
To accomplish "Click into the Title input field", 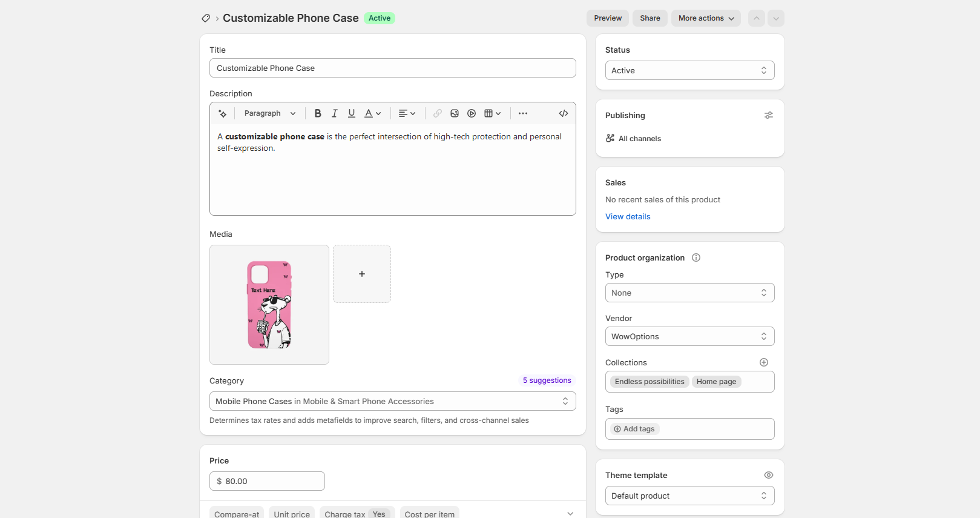I will pyautogui.click(x=393, y=68).
